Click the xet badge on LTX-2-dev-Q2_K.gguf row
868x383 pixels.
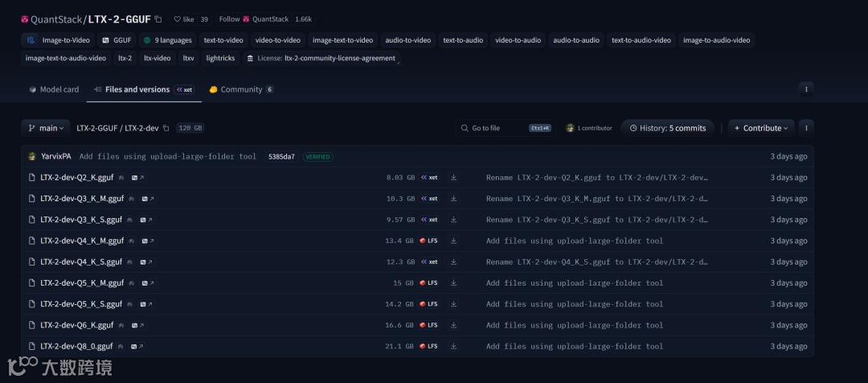pos(429,177)
